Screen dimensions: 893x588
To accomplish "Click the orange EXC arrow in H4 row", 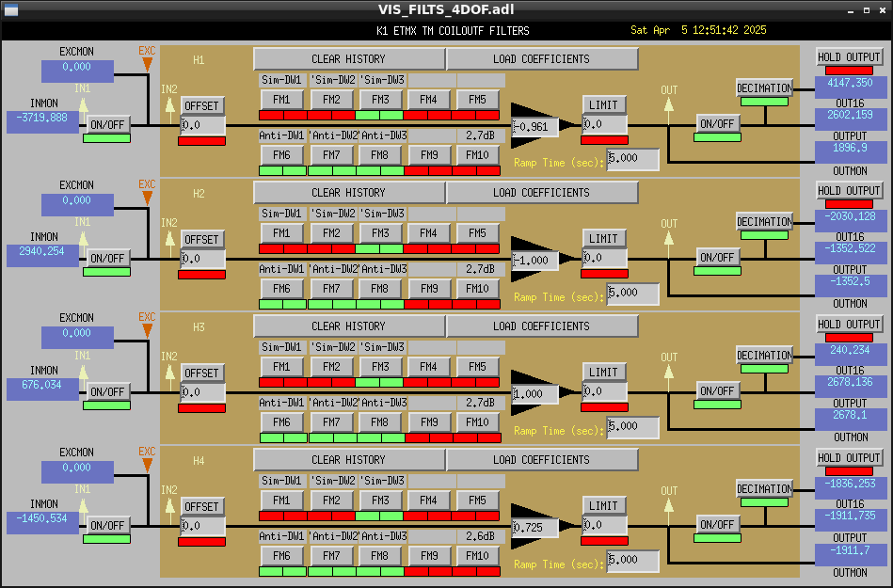I will click(147, 465).
